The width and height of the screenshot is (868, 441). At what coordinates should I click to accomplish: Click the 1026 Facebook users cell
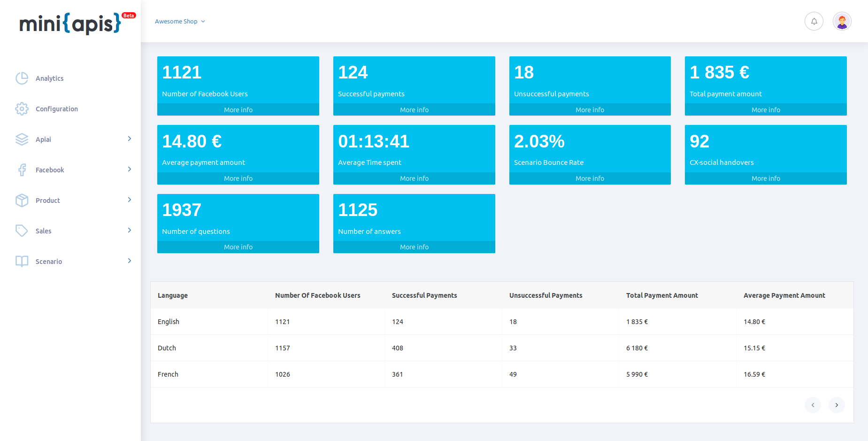coord(326,374)
